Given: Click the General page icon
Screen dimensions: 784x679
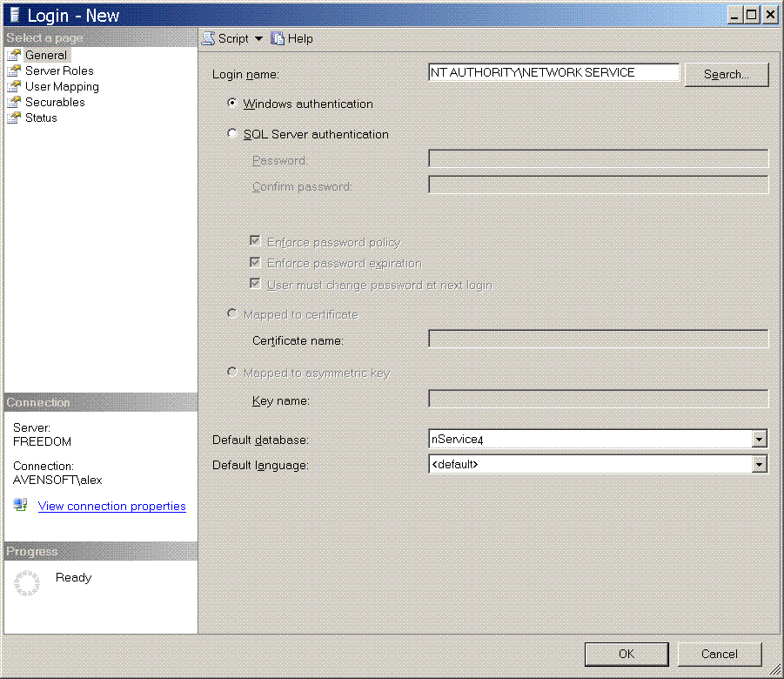Looking at the screenshot, I should (14, 55).
